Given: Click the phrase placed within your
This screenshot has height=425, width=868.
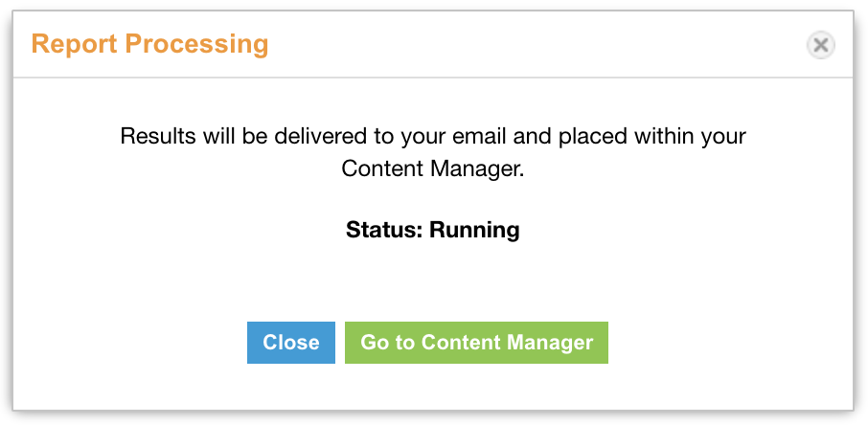Looking at the screenshot, I should tap(652, 136).
